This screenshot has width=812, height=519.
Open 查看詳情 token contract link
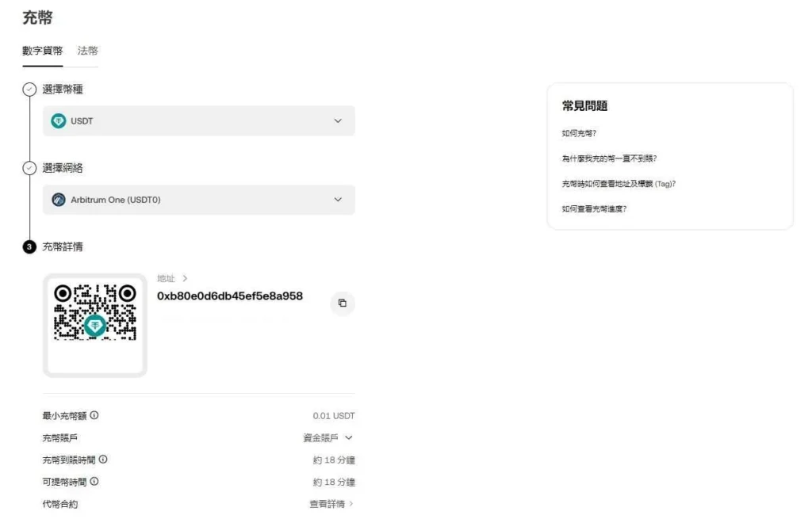pos(331,504)
